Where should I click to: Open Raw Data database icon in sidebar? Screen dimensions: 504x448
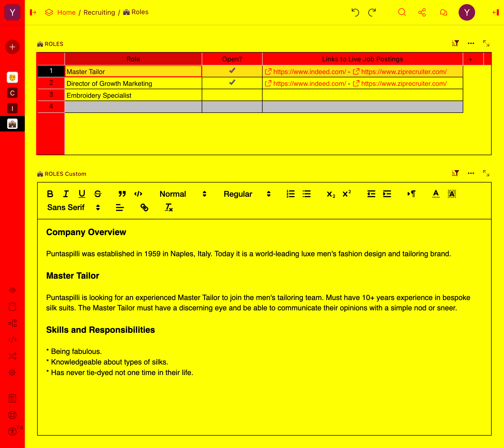point(12,307)
